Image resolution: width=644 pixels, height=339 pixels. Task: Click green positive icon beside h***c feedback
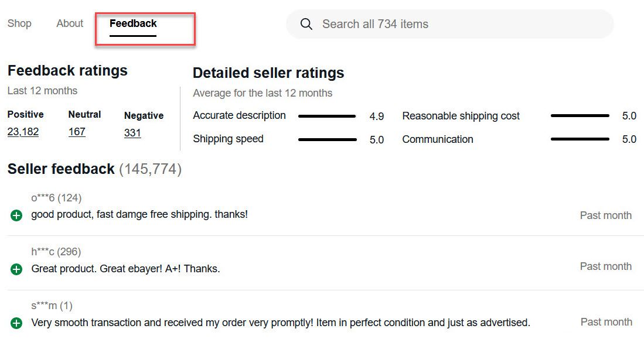[x=16, y=269]
